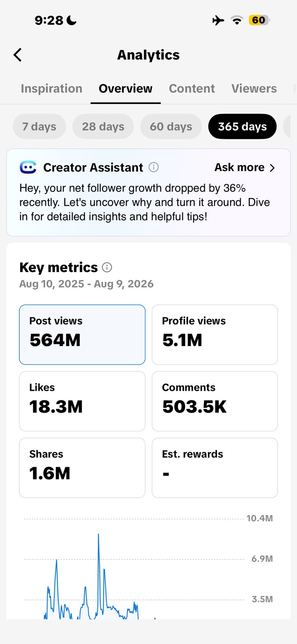
Task: Tap the Do Not Disturb moon icon
Action: tap(72, 20)
